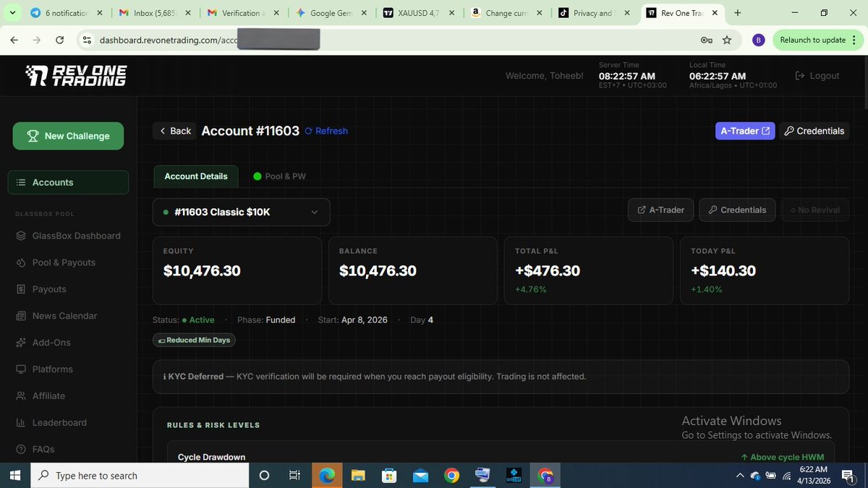Switch to the Account Details tab
The image size is (868, 488).
tap(196, 176)
